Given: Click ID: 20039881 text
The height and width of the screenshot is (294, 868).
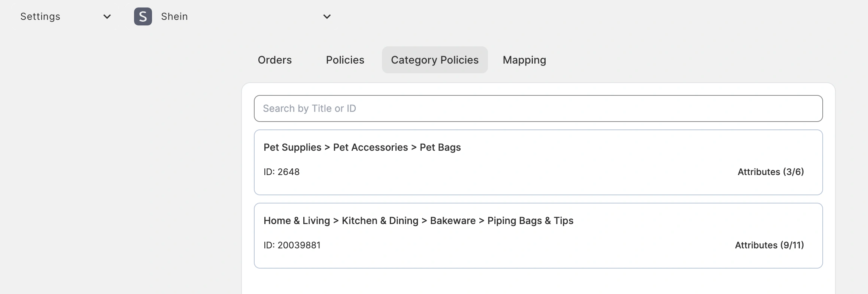Looking at the screenshot, I should coord(292,245).
